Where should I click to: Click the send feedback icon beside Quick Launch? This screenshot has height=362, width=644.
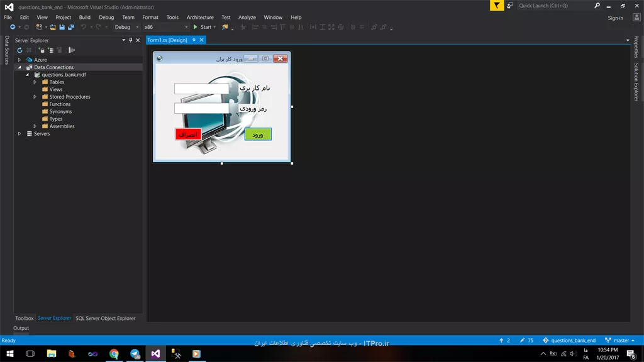pos(510,5)
